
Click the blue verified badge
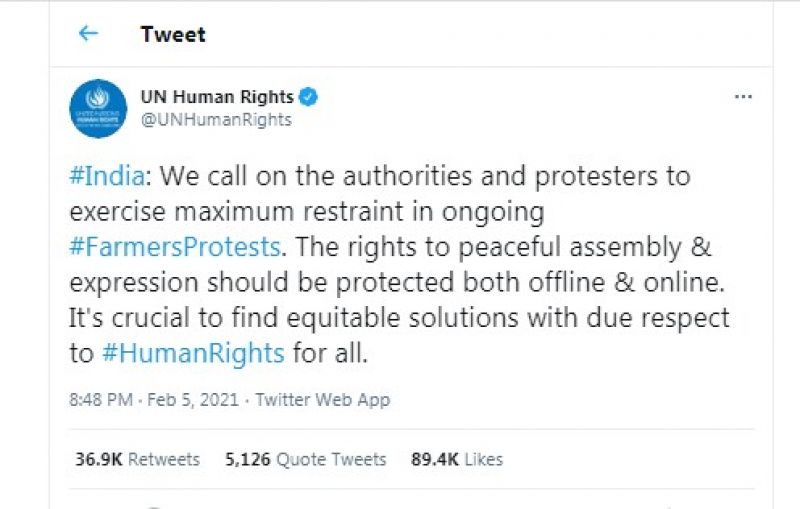(x=309, y=97)
